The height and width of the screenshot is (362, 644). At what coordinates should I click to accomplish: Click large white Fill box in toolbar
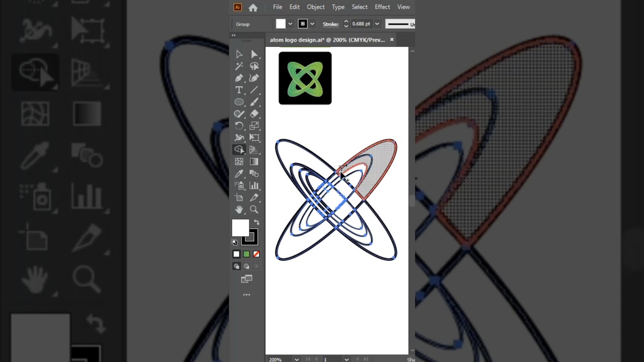(240, 228)
